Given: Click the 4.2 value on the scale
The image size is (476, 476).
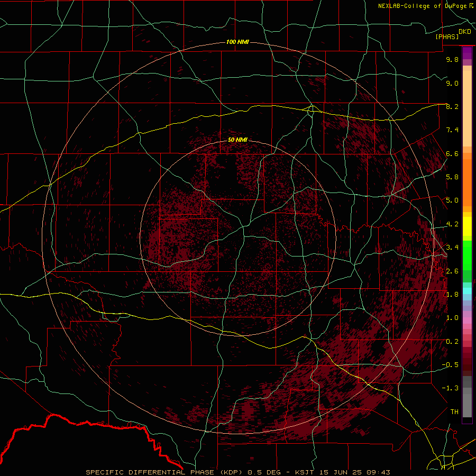Looking at the screenshot, I should [x=452, y=224].
